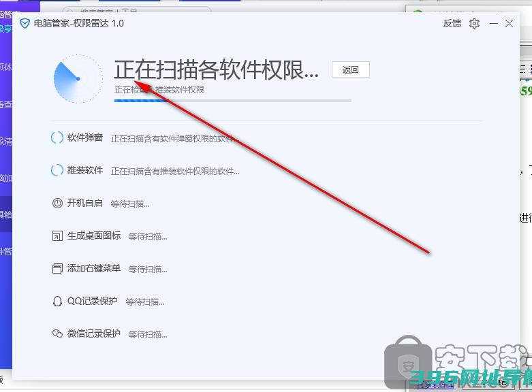The image size is (532, 392).
Task: Click the 推装软件 spinner icon
Action: tap(57, 170)
